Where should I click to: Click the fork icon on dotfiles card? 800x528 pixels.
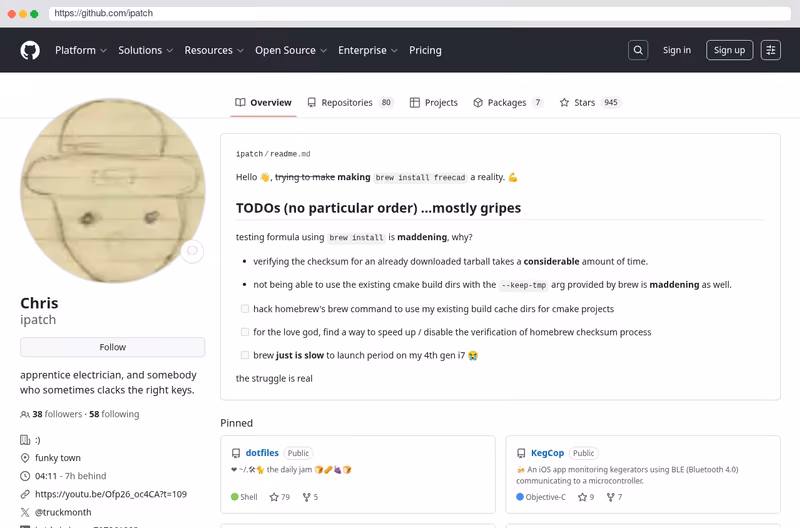306,497
